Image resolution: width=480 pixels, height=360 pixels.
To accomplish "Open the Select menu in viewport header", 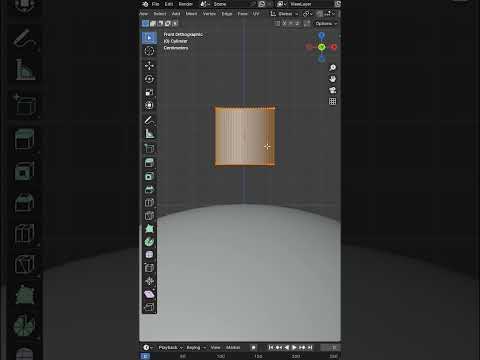I will 160,14.
